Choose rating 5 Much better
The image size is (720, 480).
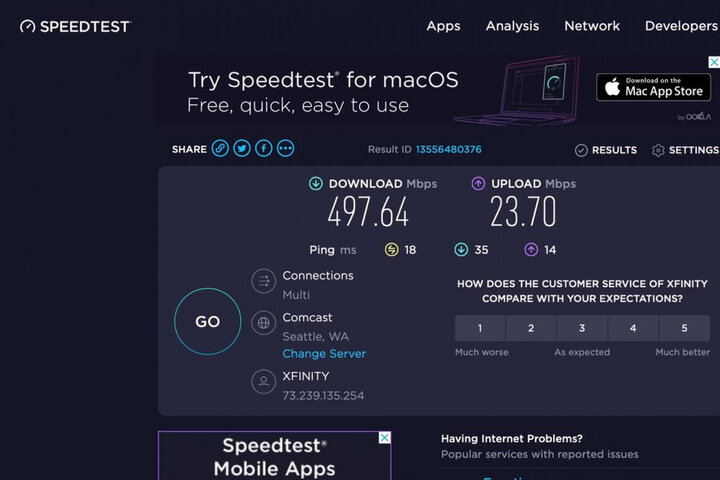click(x=684, y=328)
